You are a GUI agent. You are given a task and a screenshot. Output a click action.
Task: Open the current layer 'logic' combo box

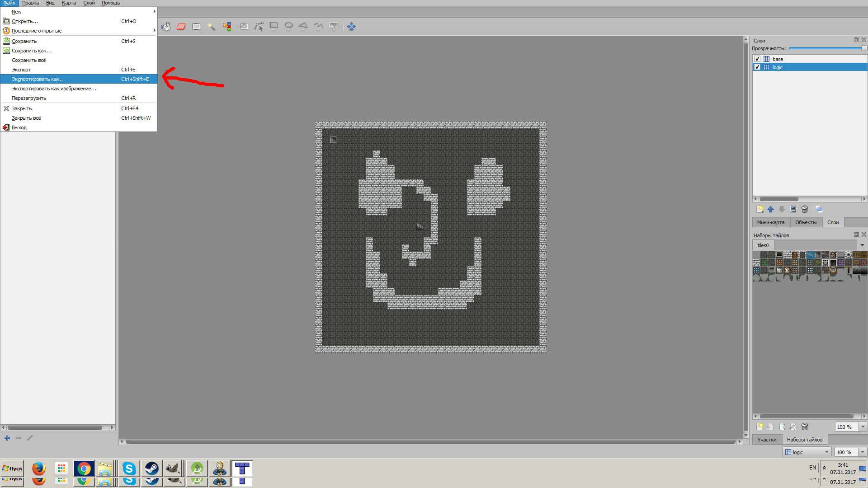pyautogui.click(x=807, y=452)
